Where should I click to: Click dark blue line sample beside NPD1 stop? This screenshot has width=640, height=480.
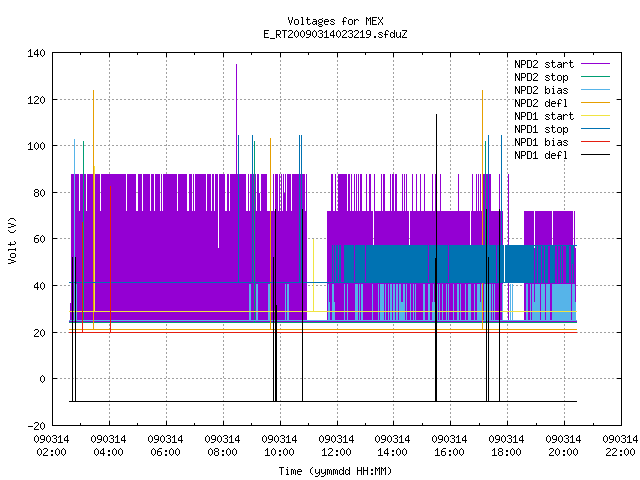coord(596,129)
